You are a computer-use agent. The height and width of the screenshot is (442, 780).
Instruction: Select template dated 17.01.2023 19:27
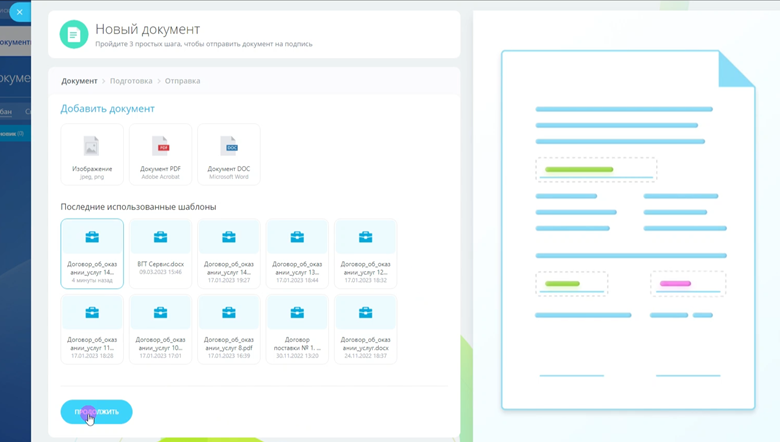pyautogui.click(x=229, y=254)
